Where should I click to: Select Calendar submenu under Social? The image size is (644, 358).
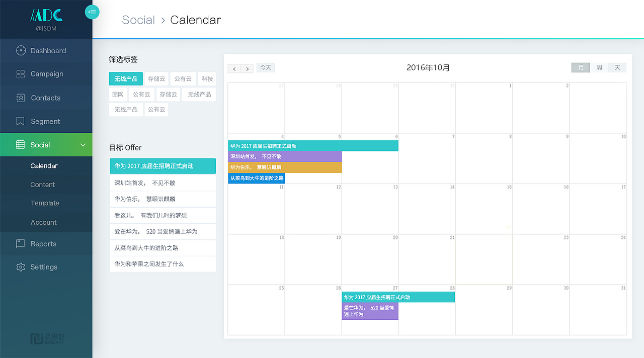pyautogui.click(x=44, y=166)
